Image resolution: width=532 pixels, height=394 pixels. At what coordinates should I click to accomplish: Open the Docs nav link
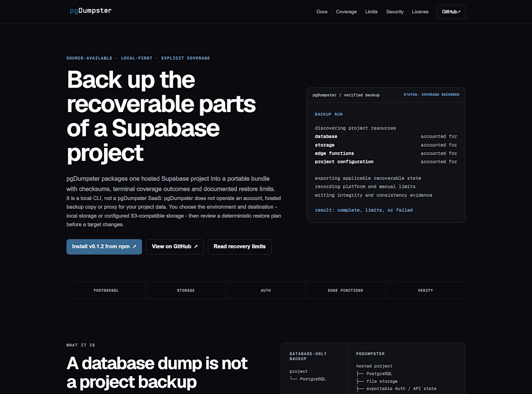[322, 12]
